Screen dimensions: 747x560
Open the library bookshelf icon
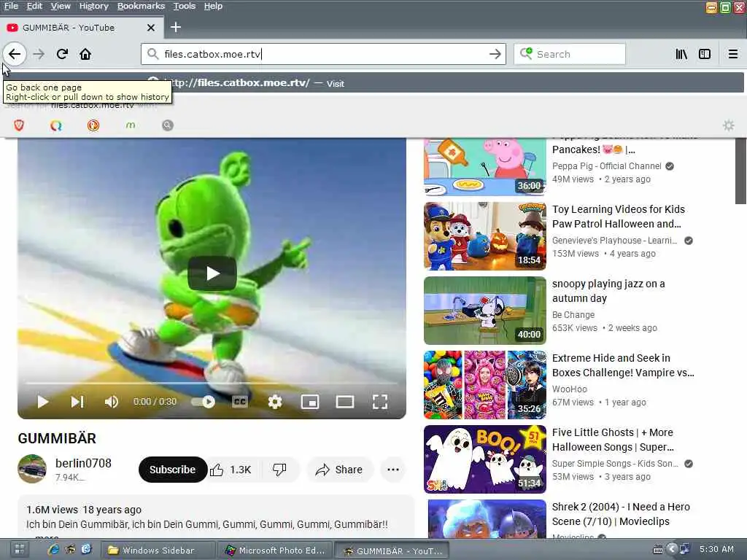pos(681,54)
